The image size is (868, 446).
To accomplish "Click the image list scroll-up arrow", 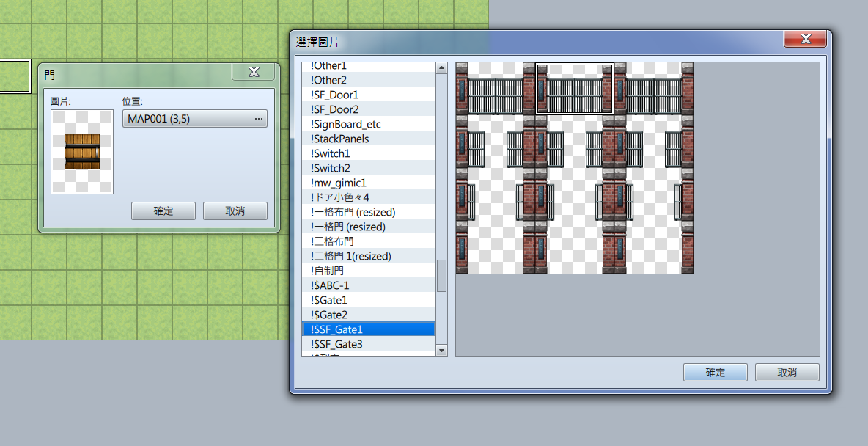I will pyautogui.click(x=442, y=67).
